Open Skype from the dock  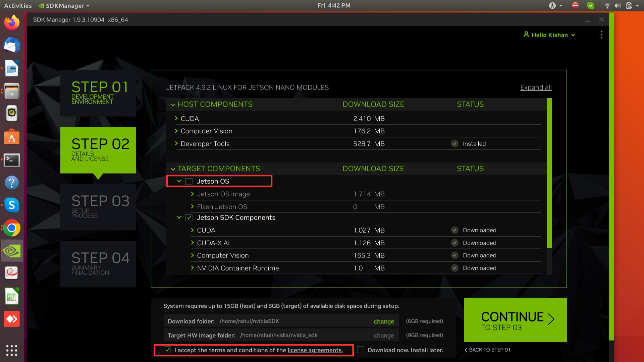[12, 205]
